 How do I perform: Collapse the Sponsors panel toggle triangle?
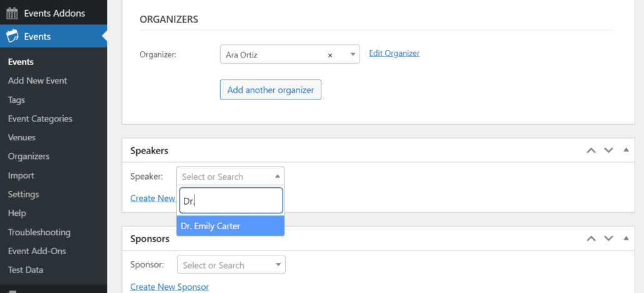coord(625,239)
